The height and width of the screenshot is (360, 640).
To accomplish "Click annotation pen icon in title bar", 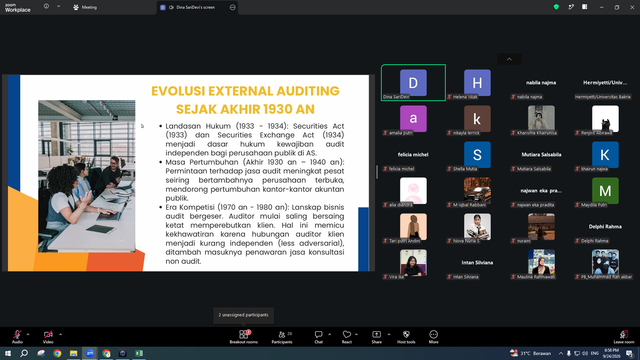I will tap(571, 7).
